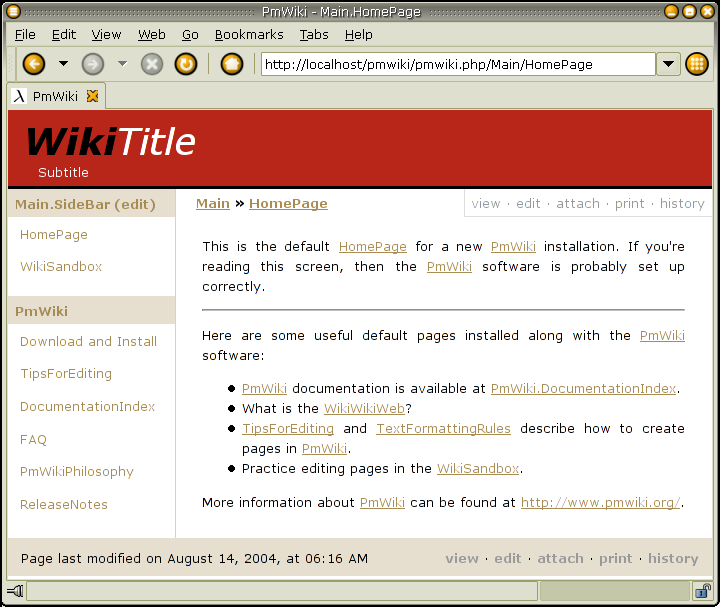Screen dimensions: 720x607
Task: Click the lambda favicon on the tab
Action: click(x=19, y=96)
